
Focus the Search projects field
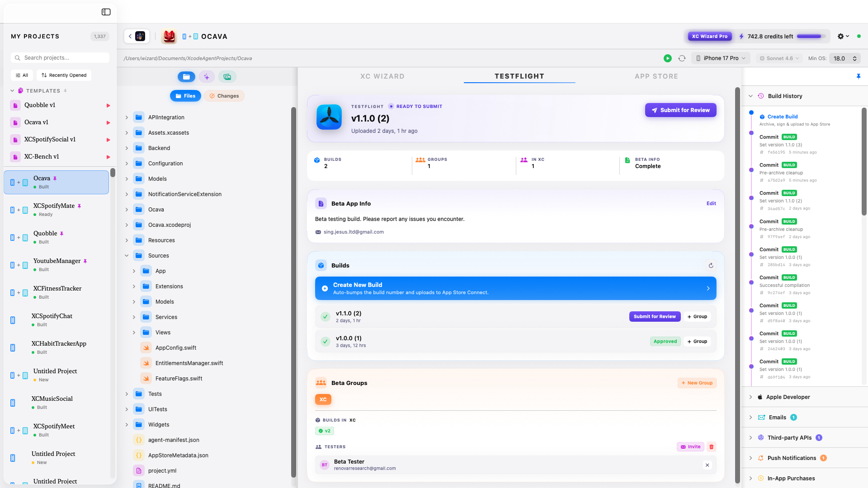60,58
